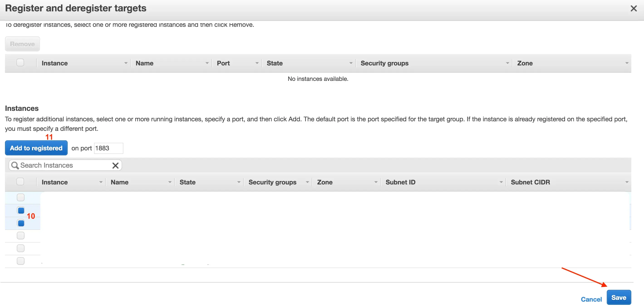This screenshot has height=308, width=644.
Task: Sort instances by Zone column header
Action: tap(325, 182)
